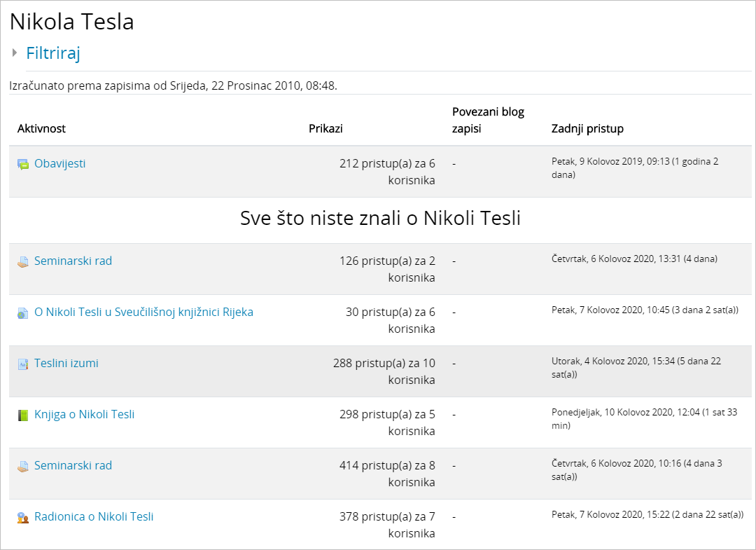Open the Teslini izumi glossary link
Viewport: 756px width, 550px height.
[x=66, y=363]
